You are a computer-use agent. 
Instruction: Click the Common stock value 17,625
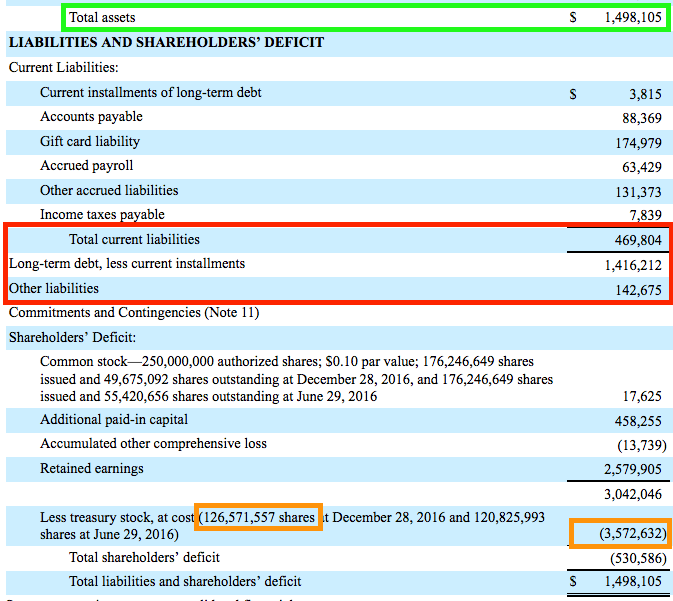pyautogui.click(x=641, y=397)
